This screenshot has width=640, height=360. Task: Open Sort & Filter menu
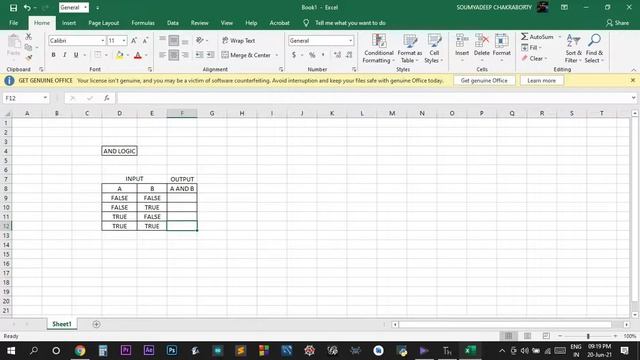pos(573,49)
